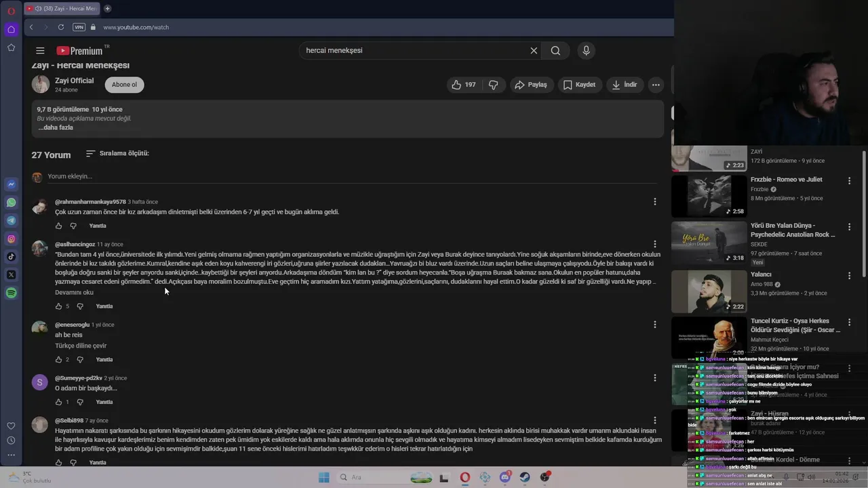Open a new browser tab with plus
Screen dimensions: 868x488
(107, 9)
